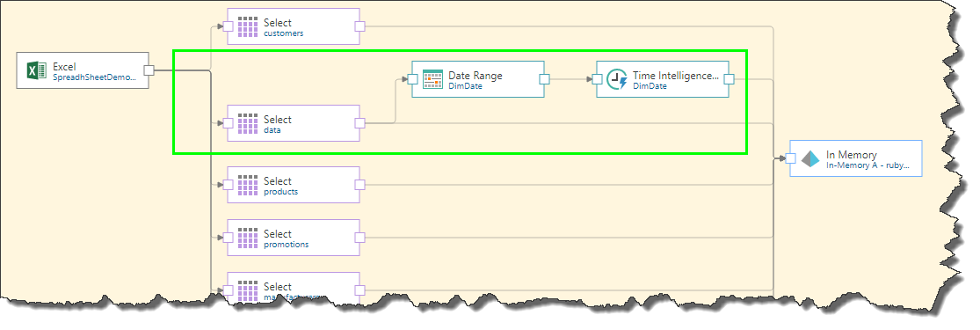The height and width of the screenshot is (330, 980).
Task: Click output port of Select customers node
Action: tap(359, 26)
